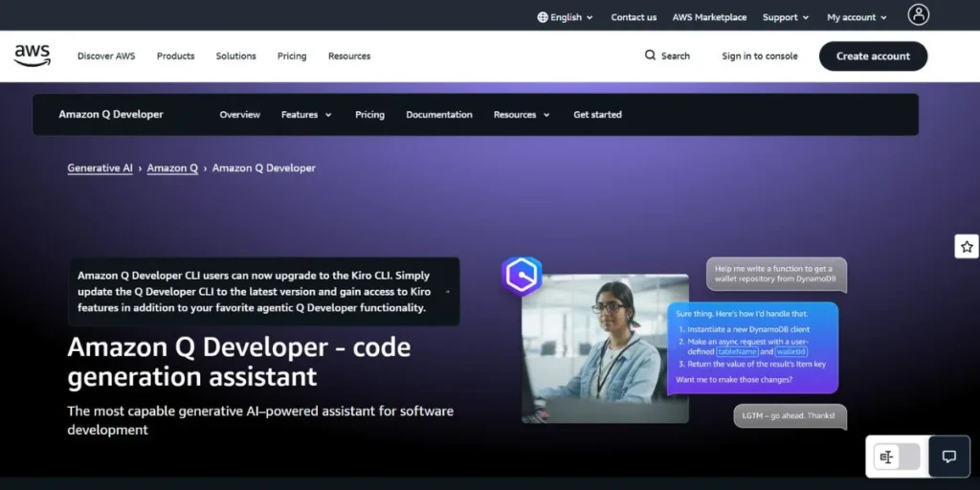
Task: Expand Resources submenu in Q Developer bar
Action: [x=522, y=115]
